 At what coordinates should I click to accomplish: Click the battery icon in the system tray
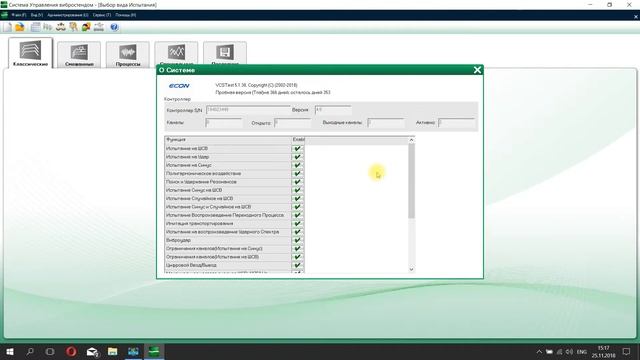tap(549, 352)
